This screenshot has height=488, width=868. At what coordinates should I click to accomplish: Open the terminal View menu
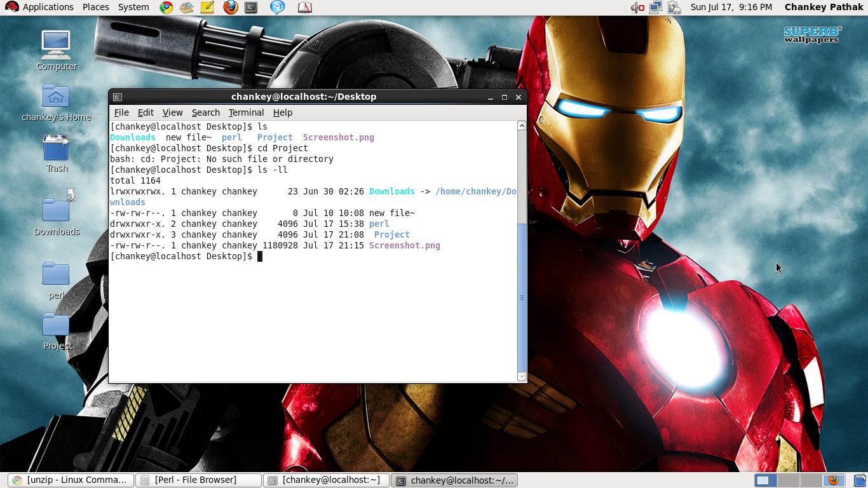pos(172,112)
